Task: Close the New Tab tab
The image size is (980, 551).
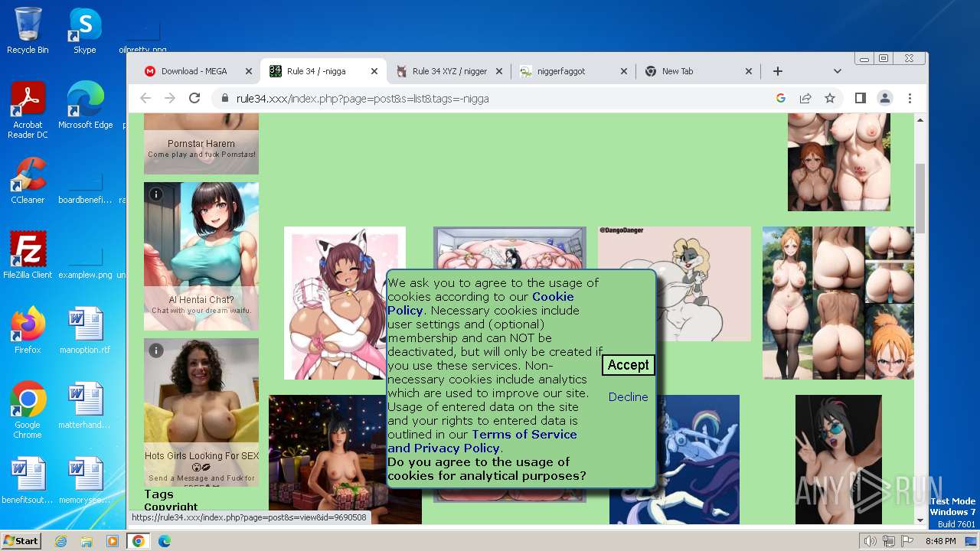Action: click(749, 71)
